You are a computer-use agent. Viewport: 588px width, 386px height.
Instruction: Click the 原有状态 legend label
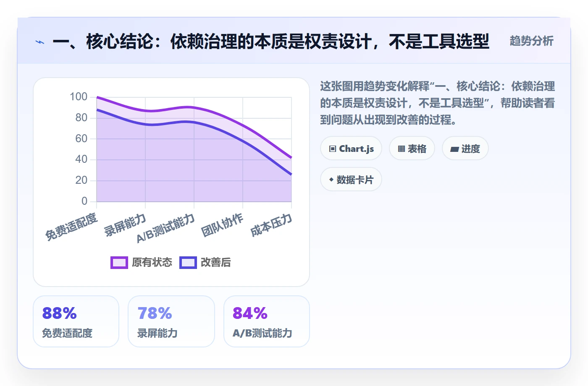tap(152, 263)
